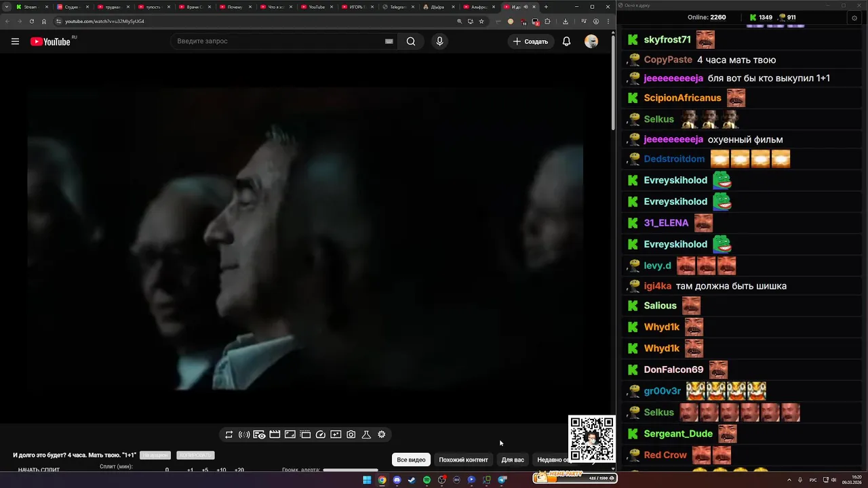
Task: Open the zoom magnifier icon in the address bar
Action: 460,21
